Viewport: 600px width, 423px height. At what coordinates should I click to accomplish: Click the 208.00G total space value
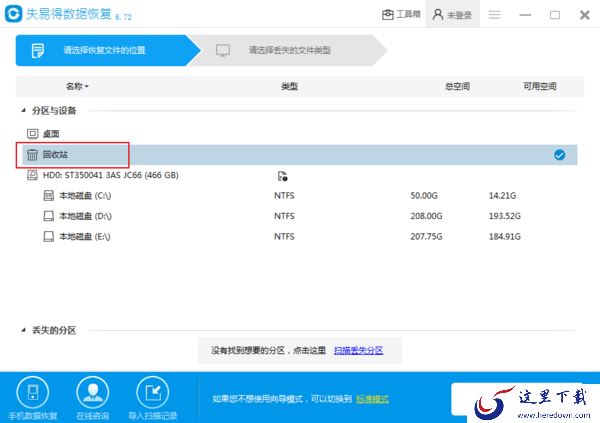[426, 216]
